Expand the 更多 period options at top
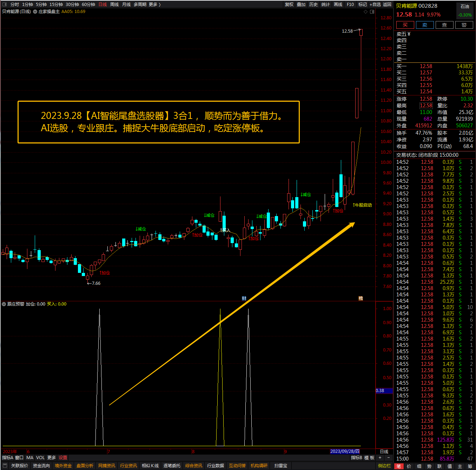 coord(154,5)
